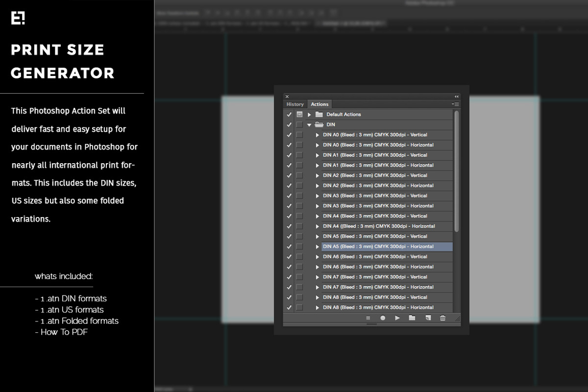Image resolution: width=588 pixels, height=392 pixels.
Task: Toggle dialog box for DIN A5 Vertical
Action: click(x=299, y=236)
